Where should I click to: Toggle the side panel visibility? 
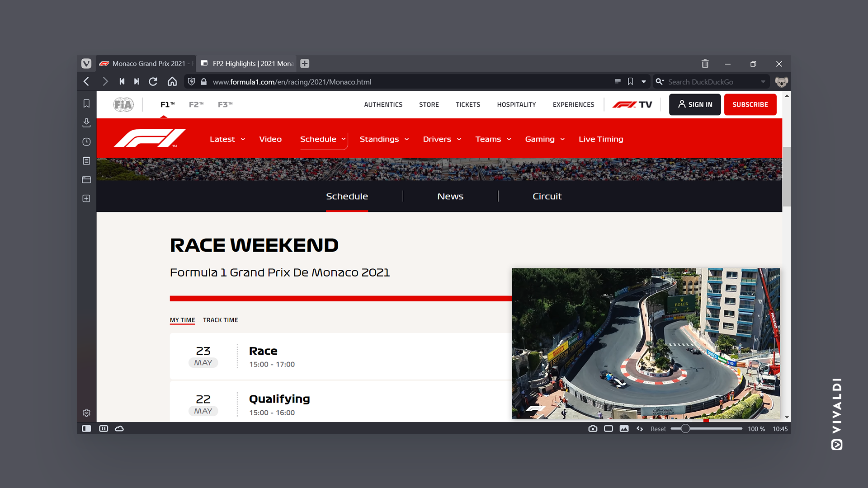click(86, 429)
